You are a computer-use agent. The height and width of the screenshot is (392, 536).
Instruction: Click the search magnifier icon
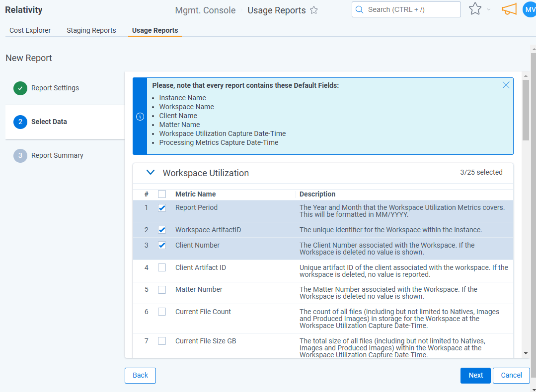click(359, 9)
